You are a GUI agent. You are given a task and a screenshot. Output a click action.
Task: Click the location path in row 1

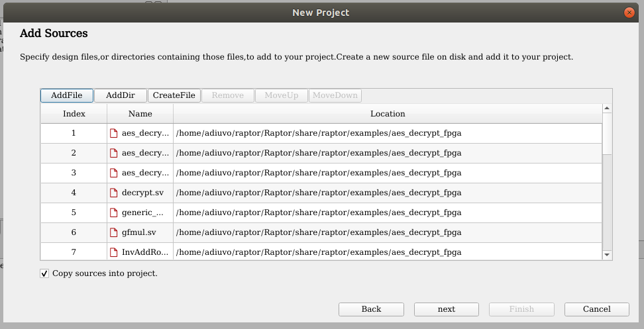click(x=319, y=133)
